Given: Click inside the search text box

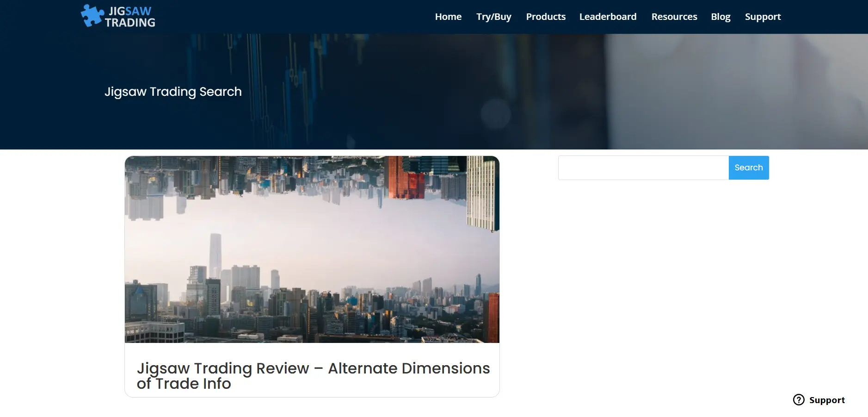Looking at the screenshot, I should tap(643, 168).
